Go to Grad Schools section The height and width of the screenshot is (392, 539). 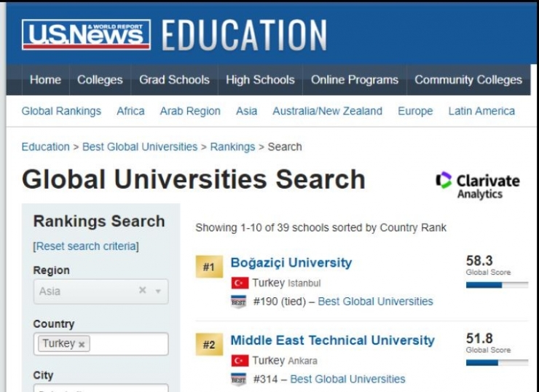coord(174,79)
